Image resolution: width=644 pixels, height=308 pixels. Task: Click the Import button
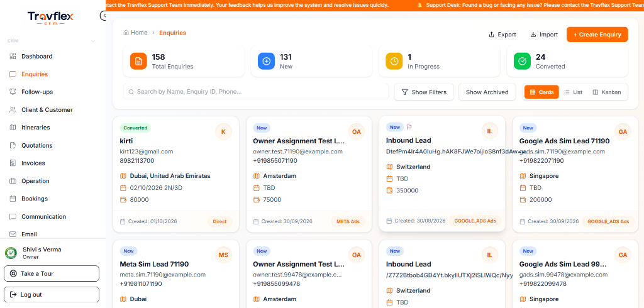pyautogui.click(x=544, y=35)
